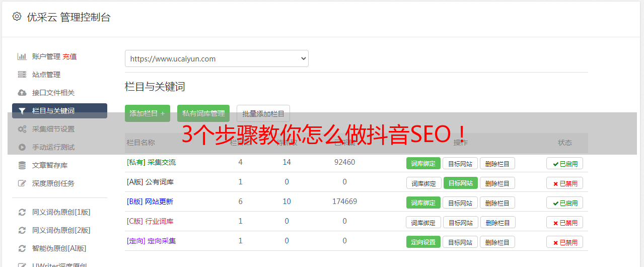Toggle 已启用 status for 网站更新

565,203
